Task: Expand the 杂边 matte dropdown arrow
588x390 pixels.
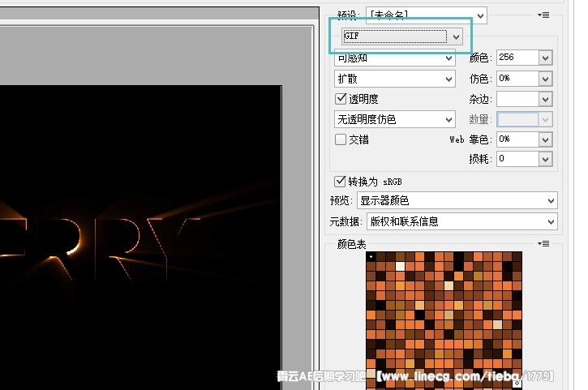Action: [545, 99]
